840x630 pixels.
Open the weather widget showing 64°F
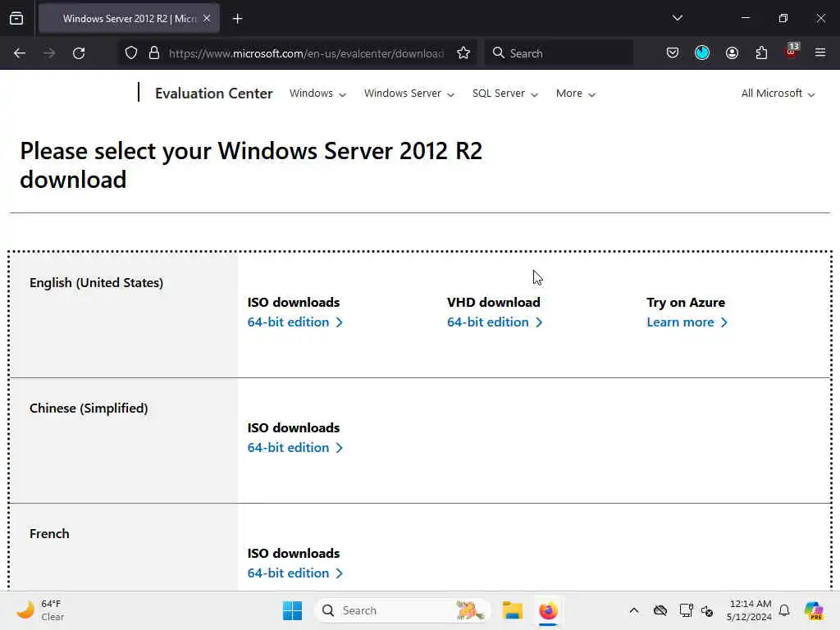point(40,610)
